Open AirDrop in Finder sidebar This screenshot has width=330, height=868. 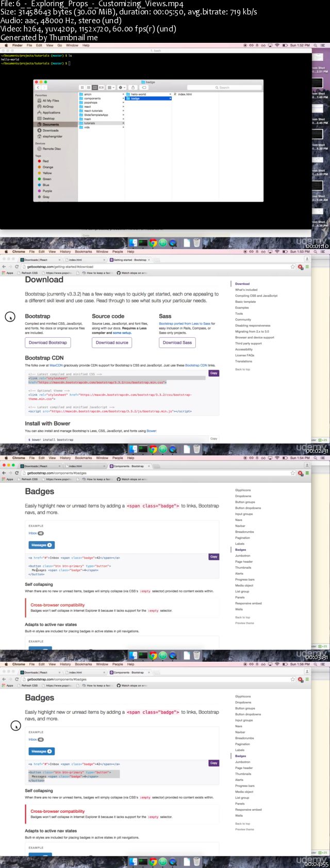coord(47,107)
